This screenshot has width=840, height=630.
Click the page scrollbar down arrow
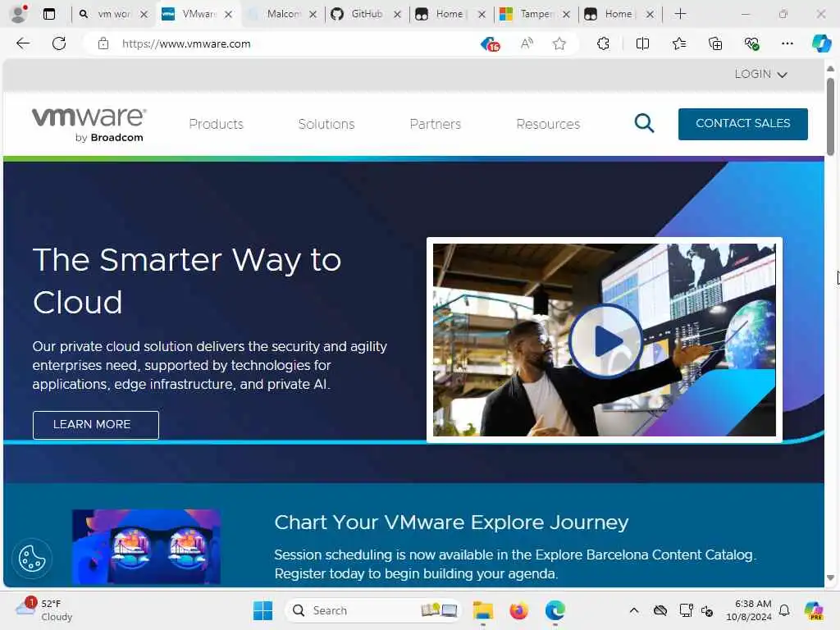(x=830, y=578)
